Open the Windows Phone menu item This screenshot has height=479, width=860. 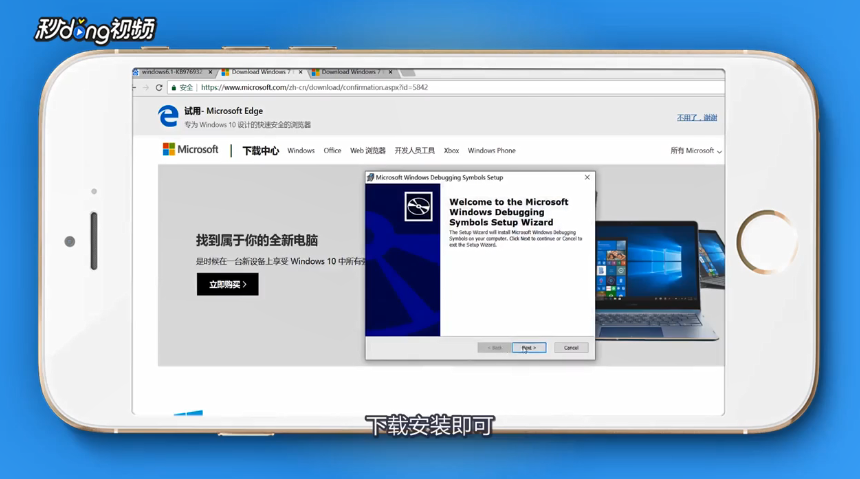[x=491, y=150]
